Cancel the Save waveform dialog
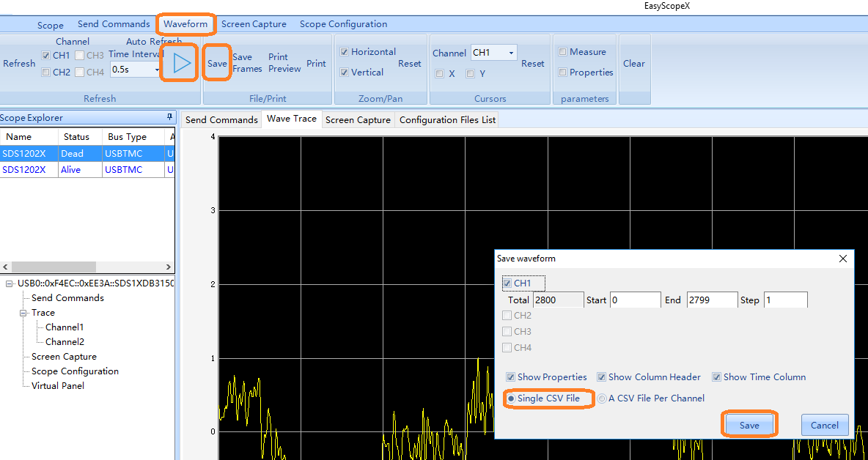 (x=825, y=426)
